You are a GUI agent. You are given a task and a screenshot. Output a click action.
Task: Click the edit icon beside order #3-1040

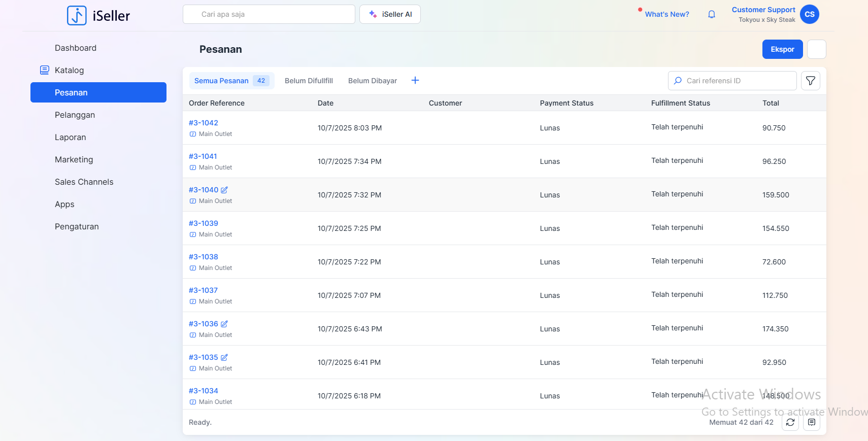(x=224, y=190)
